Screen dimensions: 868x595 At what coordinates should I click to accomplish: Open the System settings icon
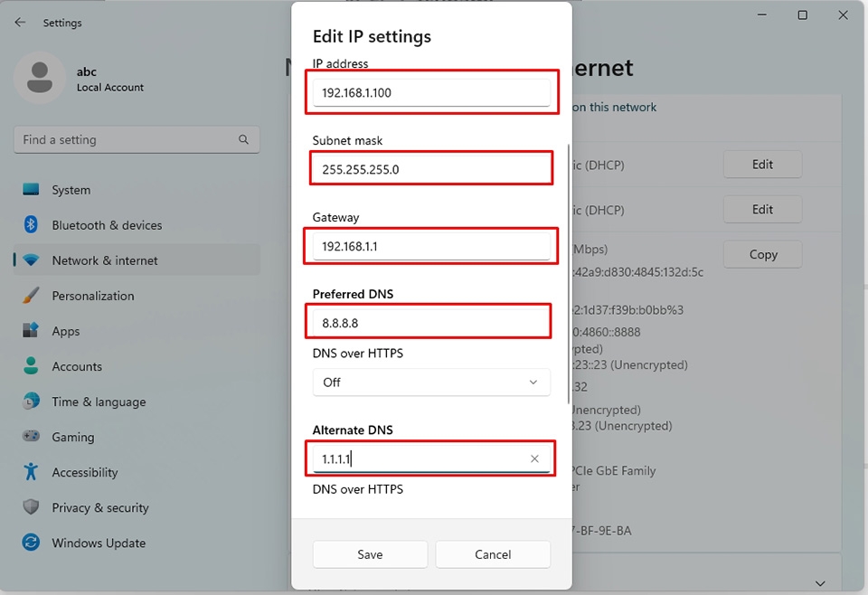30,190
